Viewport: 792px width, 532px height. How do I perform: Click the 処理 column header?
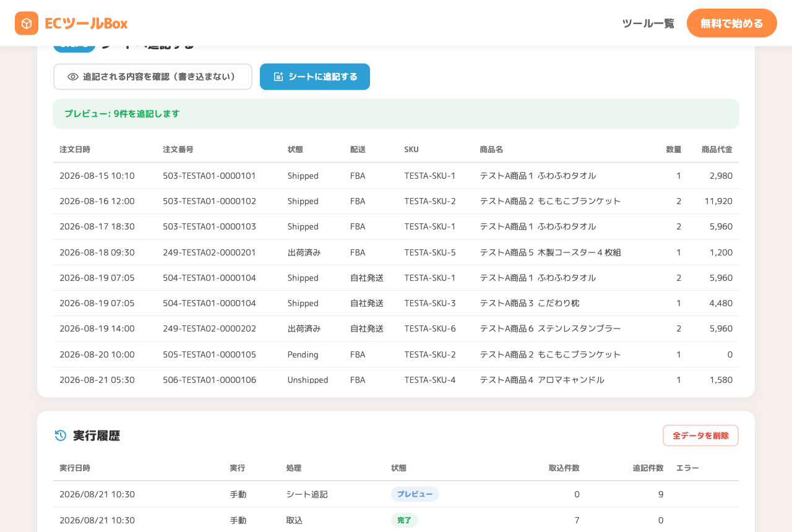(x=294, y=468)
